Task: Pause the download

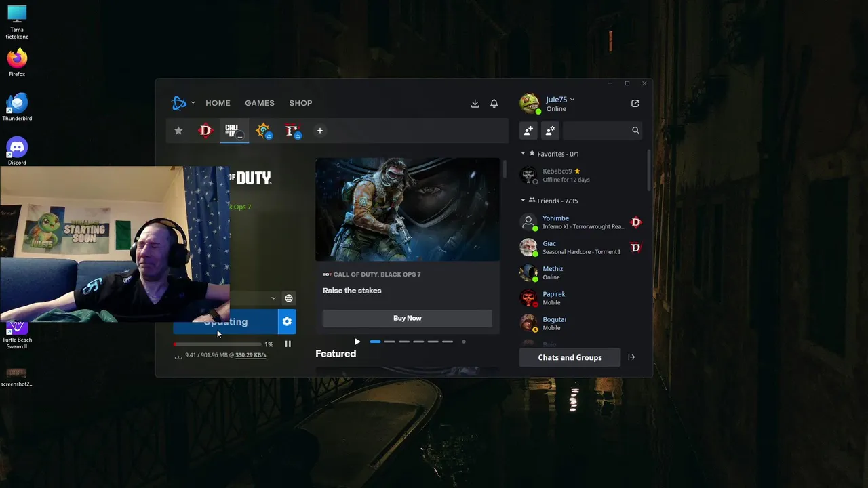Action: [x=288, y=344]
